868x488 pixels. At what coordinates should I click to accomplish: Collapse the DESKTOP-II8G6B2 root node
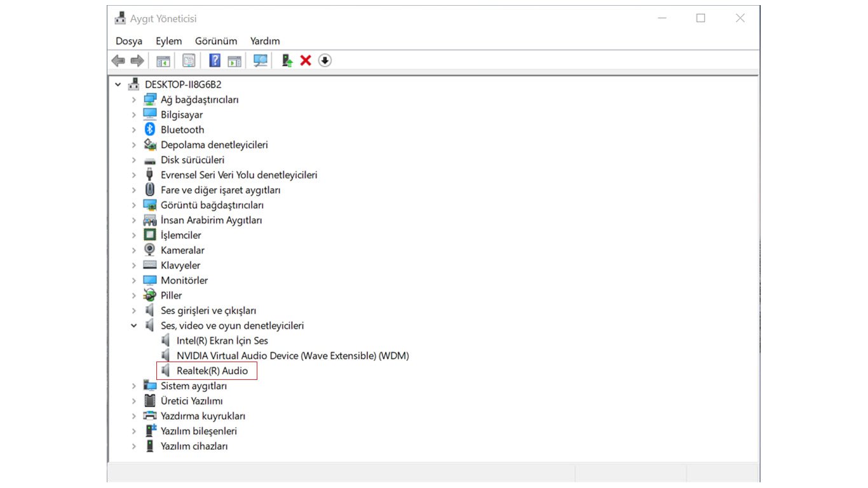point(118,85)
